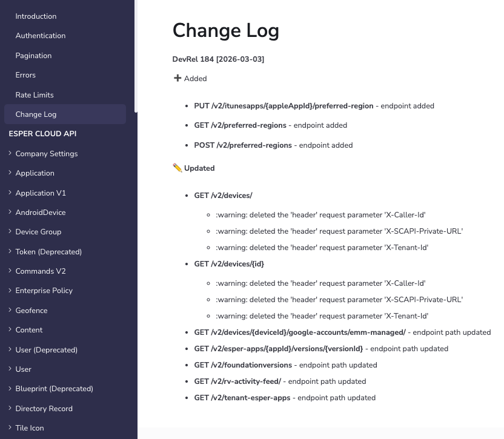This screenshot has width=504, height=439.
Task: Expand the Application V1 chevron arrow
Action: pyautogui.click(x=10, y=193)
